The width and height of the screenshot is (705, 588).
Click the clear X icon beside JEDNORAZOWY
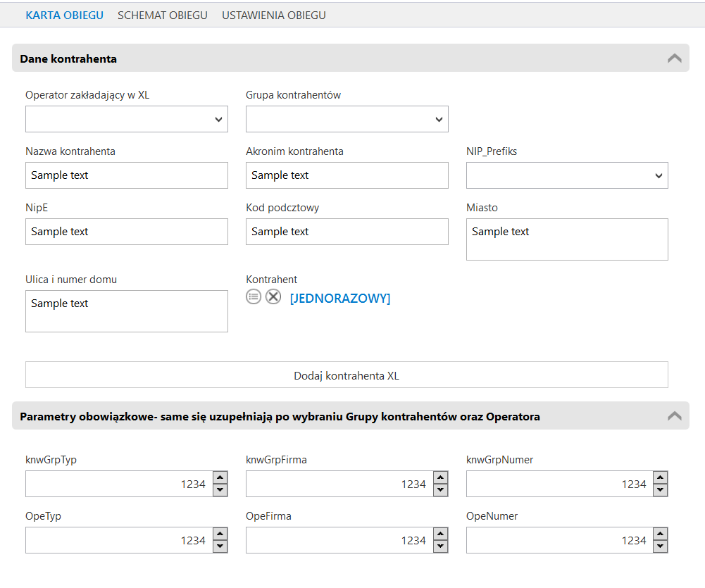point(273,297)
